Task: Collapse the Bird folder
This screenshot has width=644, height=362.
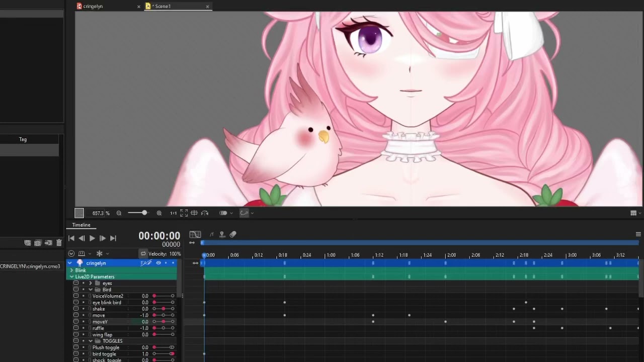Action: [x=91, y=290]
